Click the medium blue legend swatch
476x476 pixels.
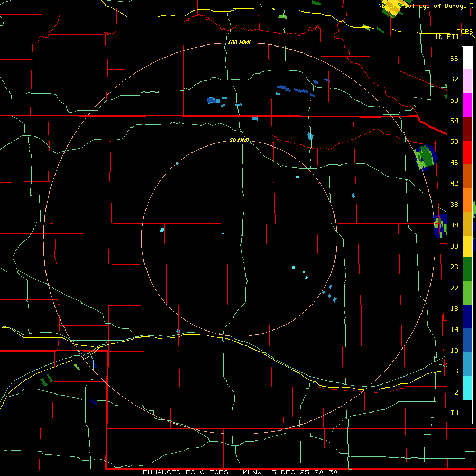click(x=467, y=340)
